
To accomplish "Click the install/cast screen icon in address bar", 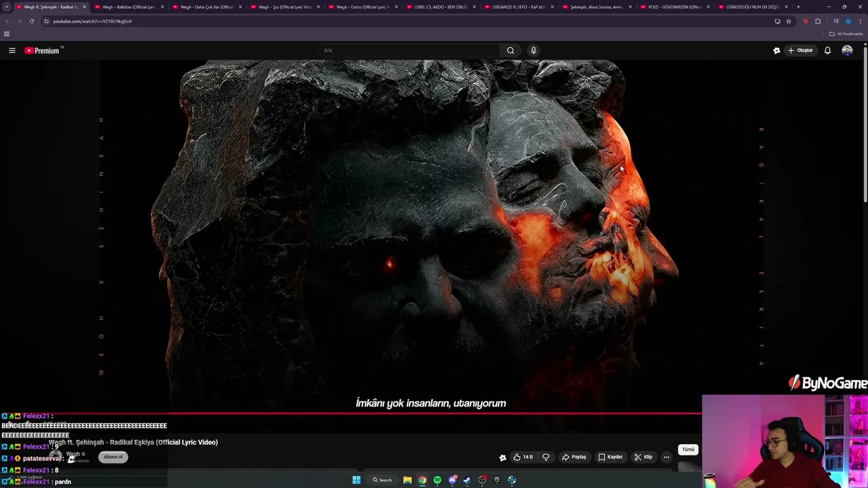I will [777, 21].
